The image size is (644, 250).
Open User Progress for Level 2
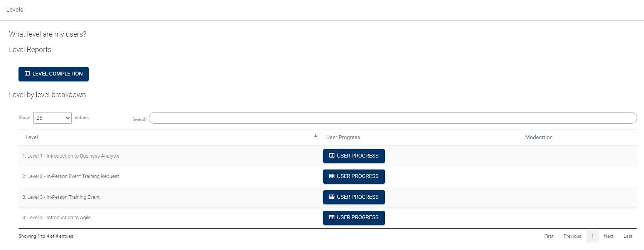tap(354, 176)
